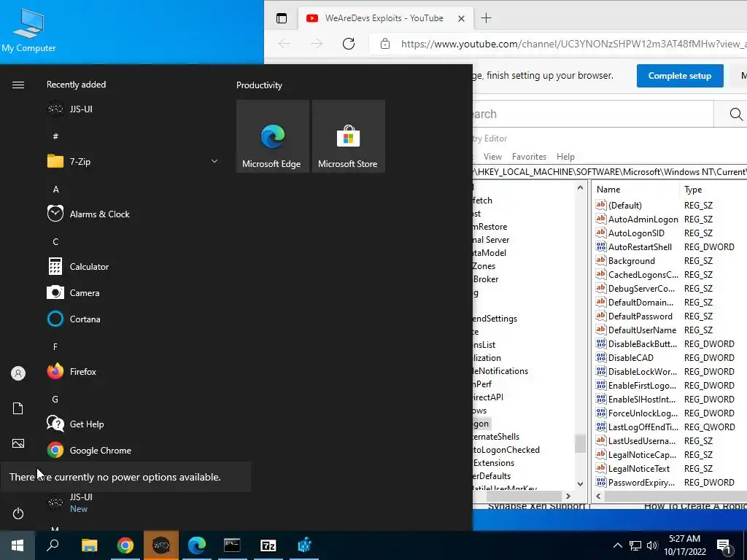
Task: Switch to Edge on the taskbar
Action: [197, 545]
